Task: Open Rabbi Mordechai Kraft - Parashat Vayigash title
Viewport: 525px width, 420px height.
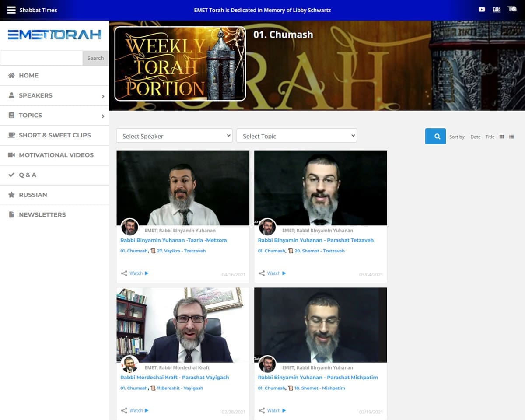Action: 175,378
